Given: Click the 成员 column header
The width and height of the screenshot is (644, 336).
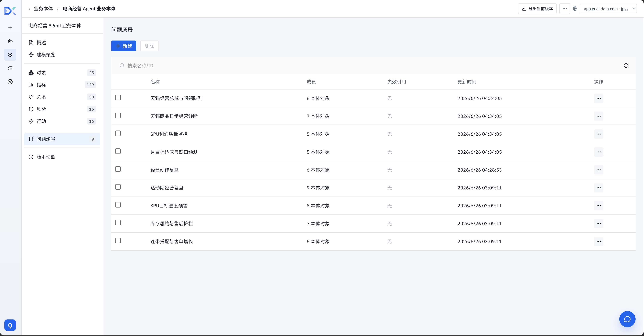Looking at the screenshot, I should point(311,82).
